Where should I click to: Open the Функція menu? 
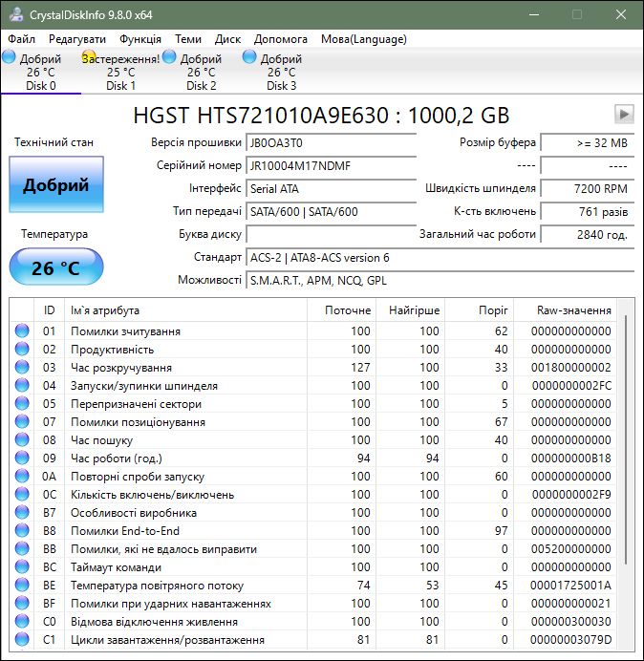coord(140,39)
